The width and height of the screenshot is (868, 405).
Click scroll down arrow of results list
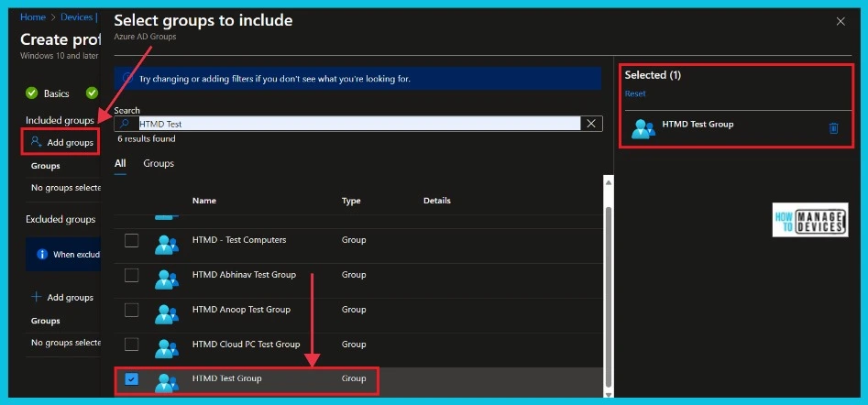609,395
